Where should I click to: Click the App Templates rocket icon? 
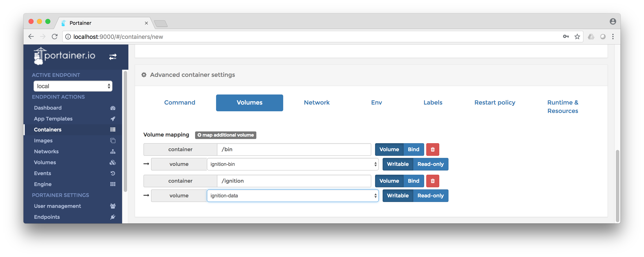113,119
